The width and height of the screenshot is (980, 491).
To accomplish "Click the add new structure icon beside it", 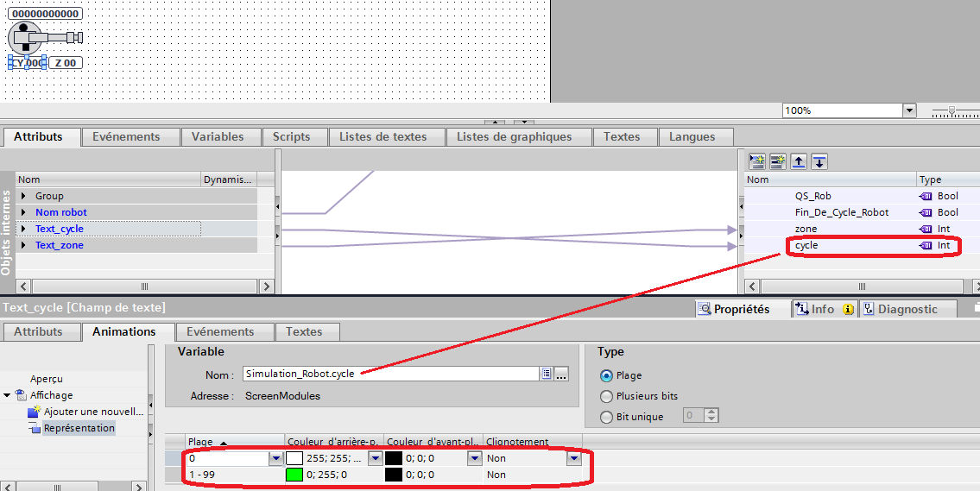I will click(777, 161).
